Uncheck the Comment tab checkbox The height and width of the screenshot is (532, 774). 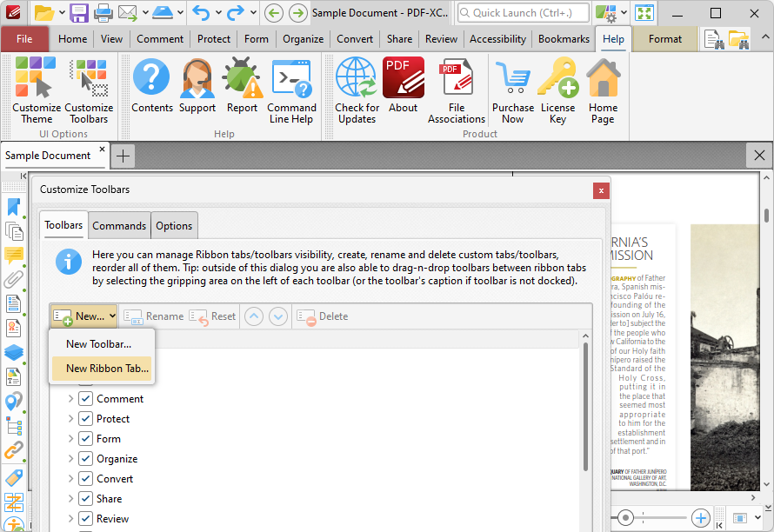point(85,399)
